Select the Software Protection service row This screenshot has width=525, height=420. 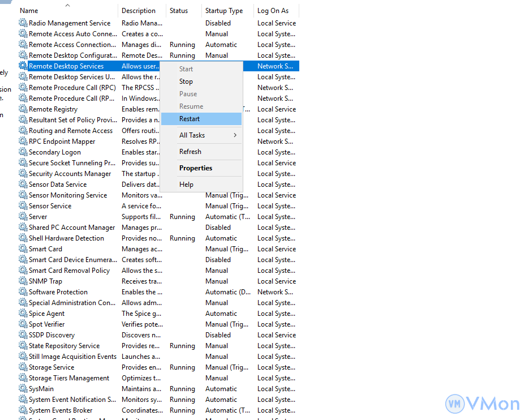click(58, 292)
